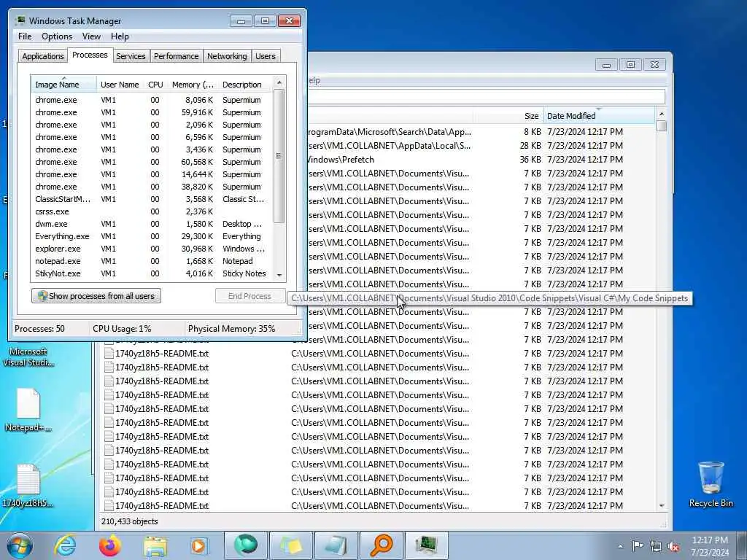Switch to Everything magnifier taskbar button

click(x=381, y=545)
